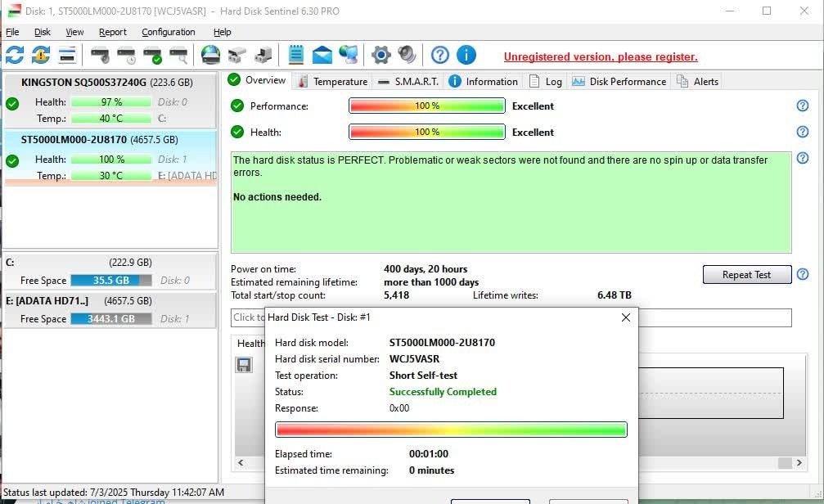
Task: Click the blue envelope email icon
Action: (x=322, y=55)
